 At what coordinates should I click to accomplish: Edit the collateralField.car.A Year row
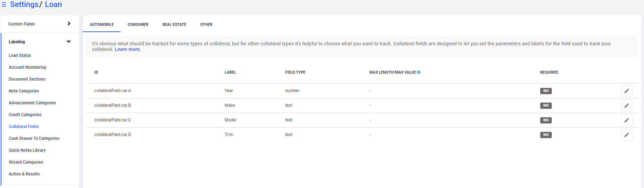click(627, 91)
